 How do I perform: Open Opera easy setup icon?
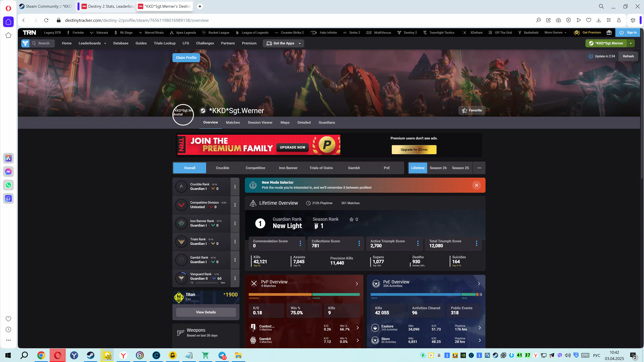[609, 20]
